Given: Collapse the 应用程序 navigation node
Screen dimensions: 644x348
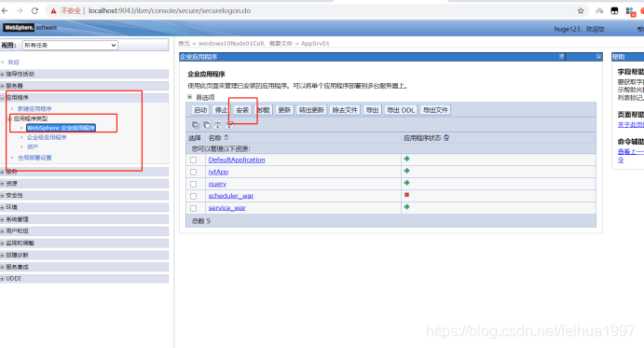Looking at the screenshot, I should tap(3, 97).
